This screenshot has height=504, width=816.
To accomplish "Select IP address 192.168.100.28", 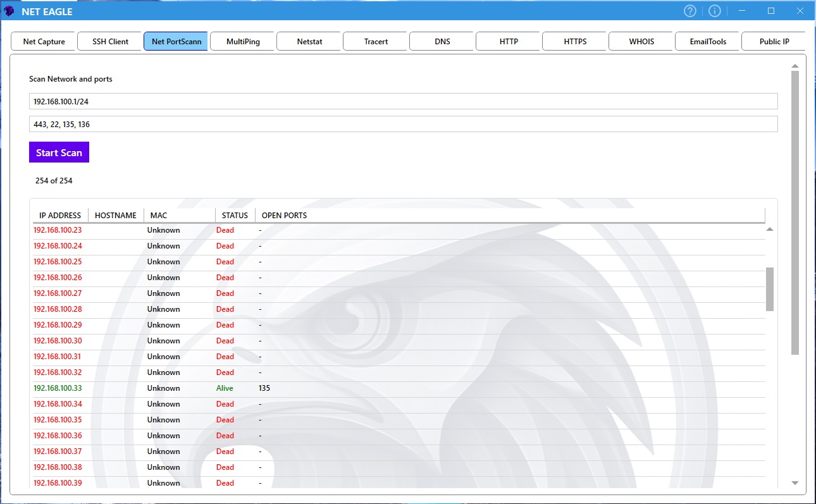I will [58, 309].
